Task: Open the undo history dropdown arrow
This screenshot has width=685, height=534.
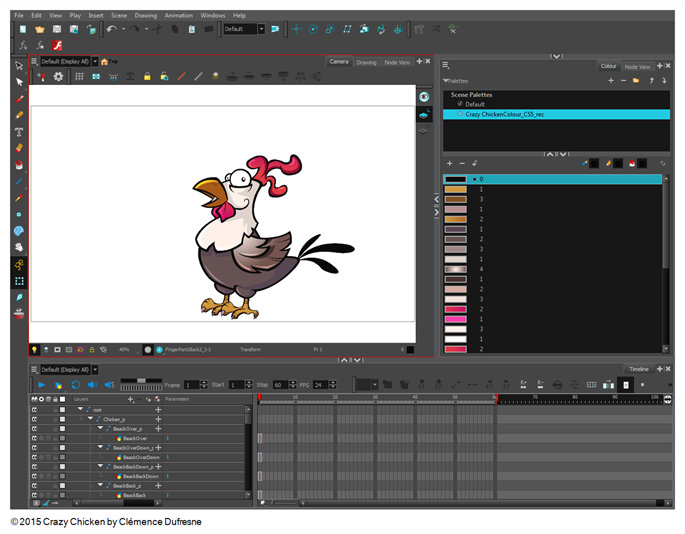Action: coord(124,29)
